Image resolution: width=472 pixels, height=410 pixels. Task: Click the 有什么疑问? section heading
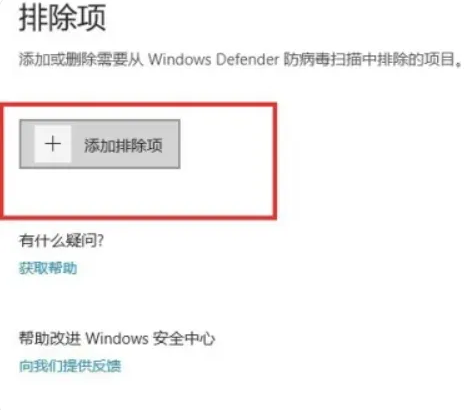62,240
